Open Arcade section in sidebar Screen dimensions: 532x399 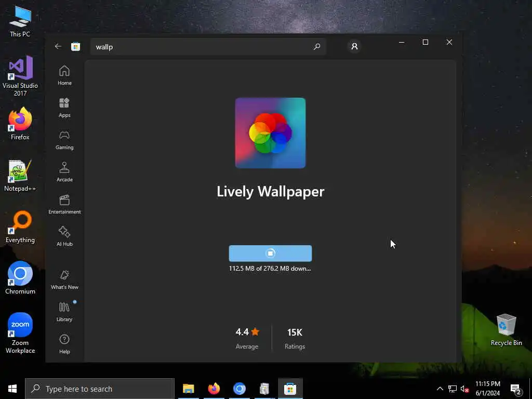click(x=64, y=172)
